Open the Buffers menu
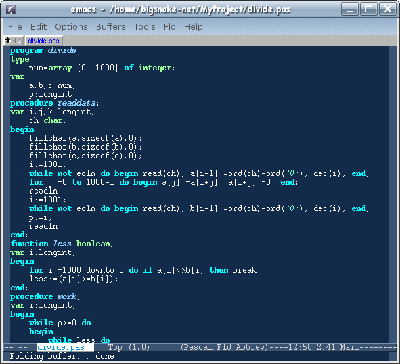Viewport: 400px width, 364px height. [x=111, y=27]
